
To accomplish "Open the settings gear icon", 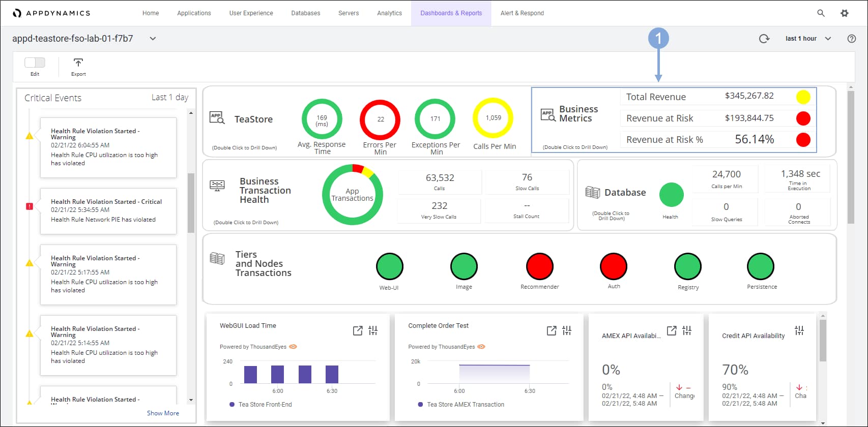I will 845,13.
